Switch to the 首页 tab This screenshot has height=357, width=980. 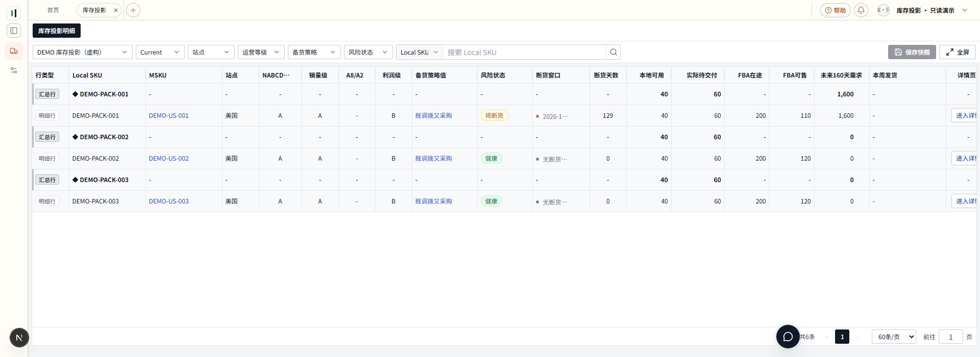(x=53, y=10)
